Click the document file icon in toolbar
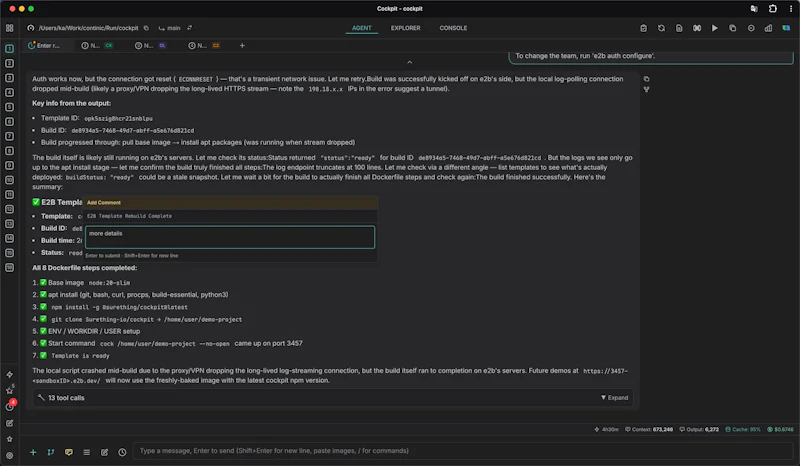 [x=679, y=28]
